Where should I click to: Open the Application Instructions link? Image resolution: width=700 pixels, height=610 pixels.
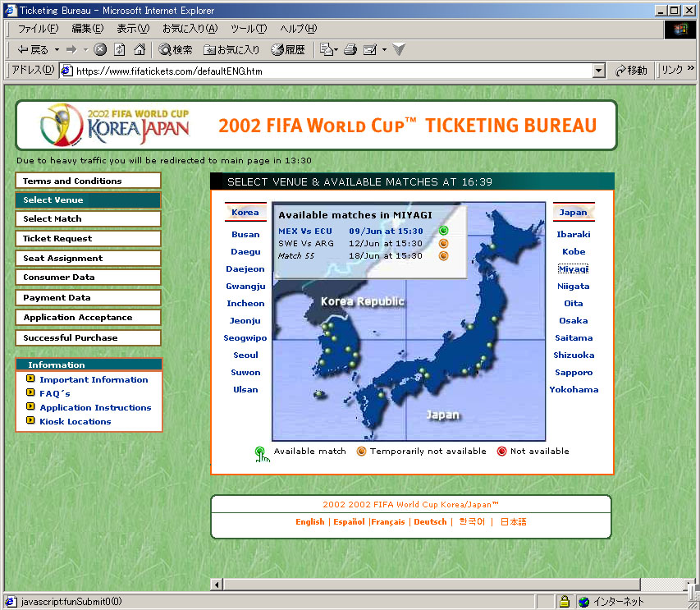[95, 407]
